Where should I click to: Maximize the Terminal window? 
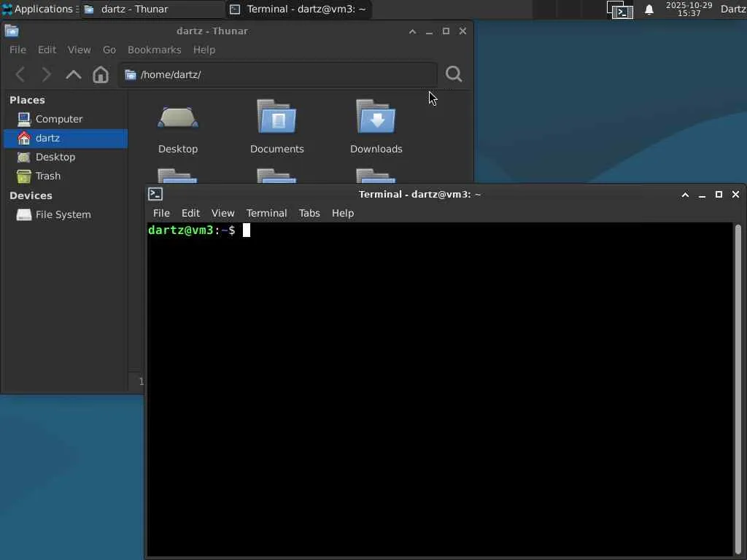[x=719, y=194]
